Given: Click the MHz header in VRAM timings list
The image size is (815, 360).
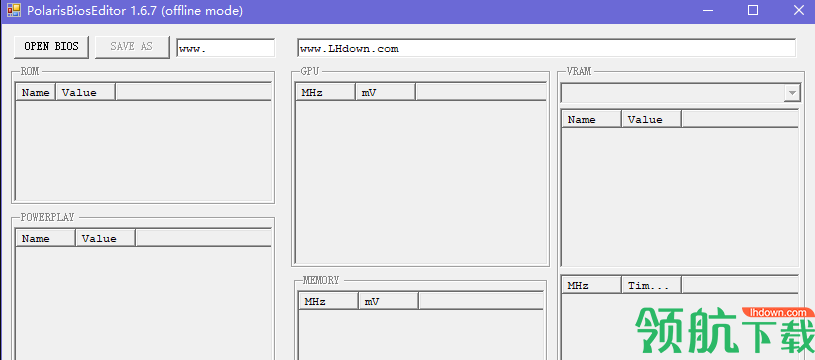Looking at the screenshot, I should pyautogui.click(x=591, y=285).
